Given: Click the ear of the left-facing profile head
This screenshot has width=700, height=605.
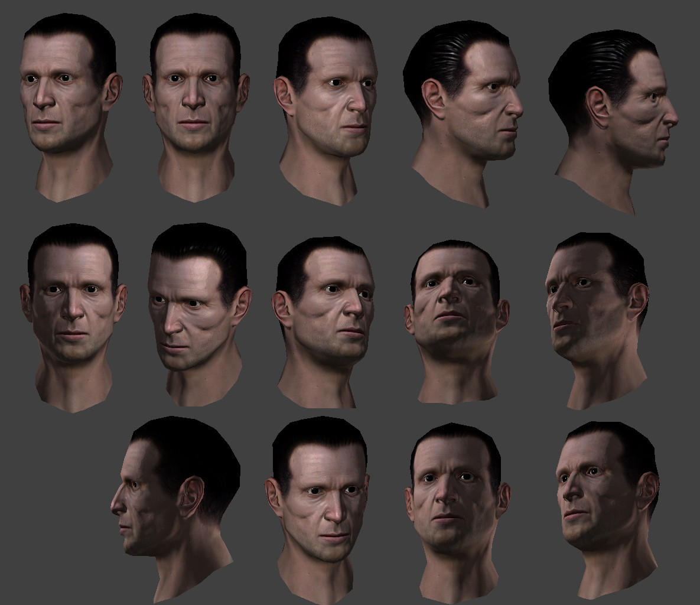Looking at the screenshot, I should pyautogui.click(x=191, y=497).
